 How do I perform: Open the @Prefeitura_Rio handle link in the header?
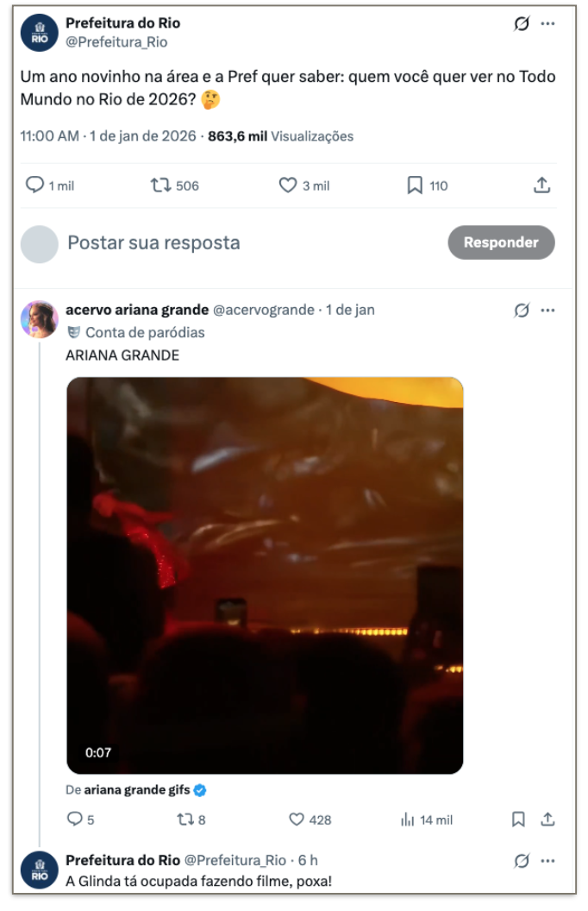pyautogui.click(x=116, y=42)
